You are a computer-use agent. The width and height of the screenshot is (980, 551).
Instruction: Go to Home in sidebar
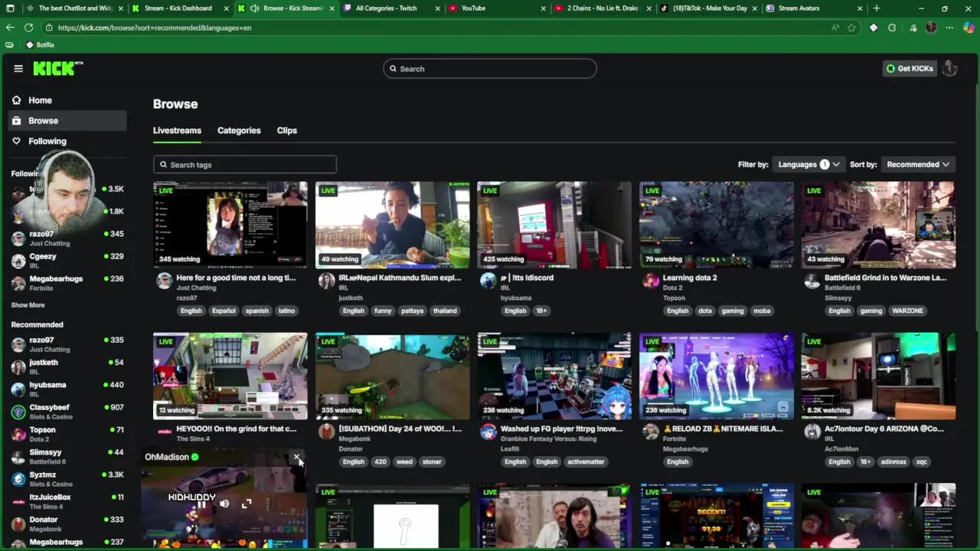[67, 100]
